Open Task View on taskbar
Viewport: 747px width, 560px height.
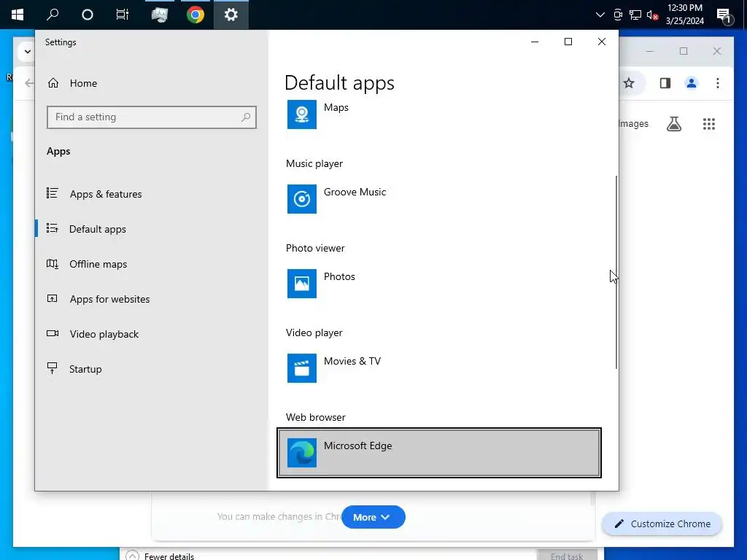pyautogui.click(x=123, y=15)
